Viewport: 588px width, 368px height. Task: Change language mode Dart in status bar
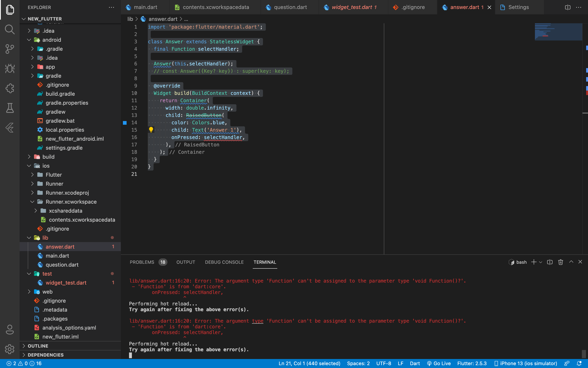coord(415,363)
